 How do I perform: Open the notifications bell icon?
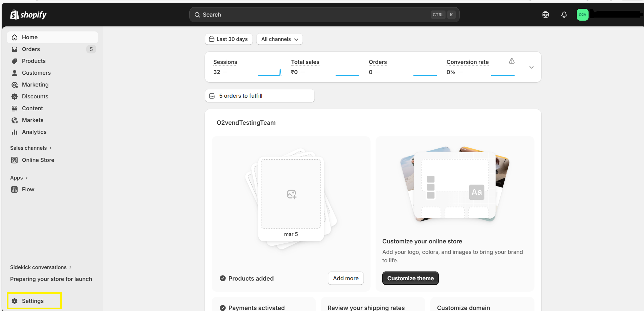click(x=564, y=15)
